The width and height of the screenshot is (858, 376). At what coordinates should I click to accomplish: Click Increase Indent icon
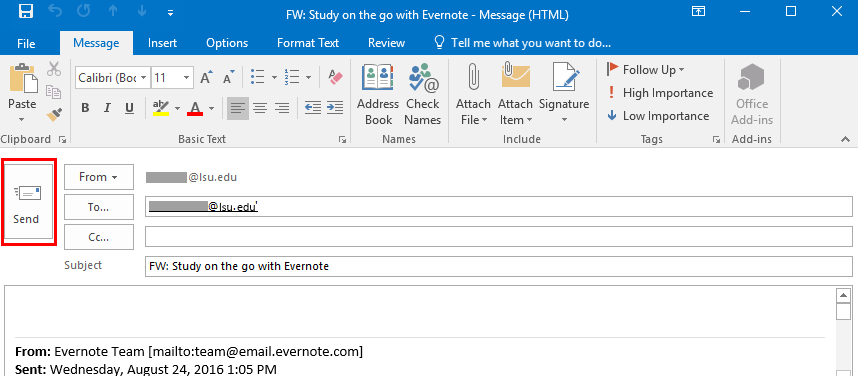[x=335, y=108]
